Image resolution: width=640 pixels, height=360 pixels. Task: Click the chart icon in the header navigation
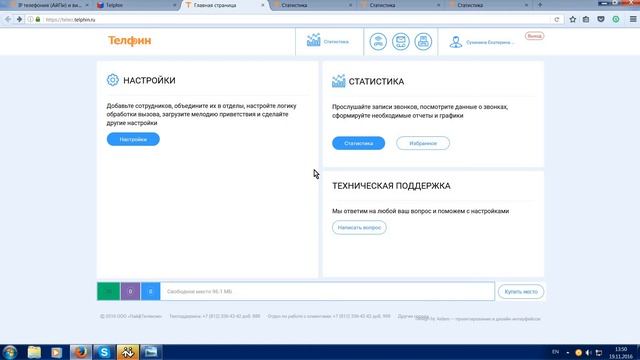(313, 40)
